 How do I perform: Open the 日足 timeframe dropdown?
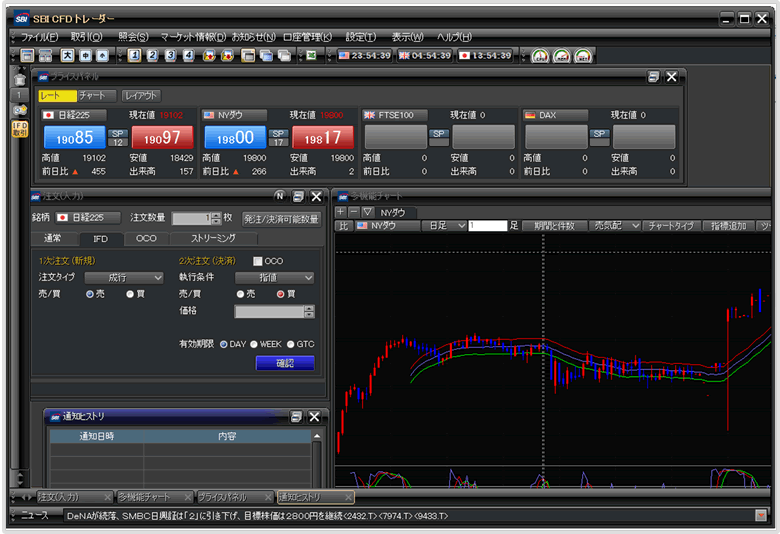point(444,225)
